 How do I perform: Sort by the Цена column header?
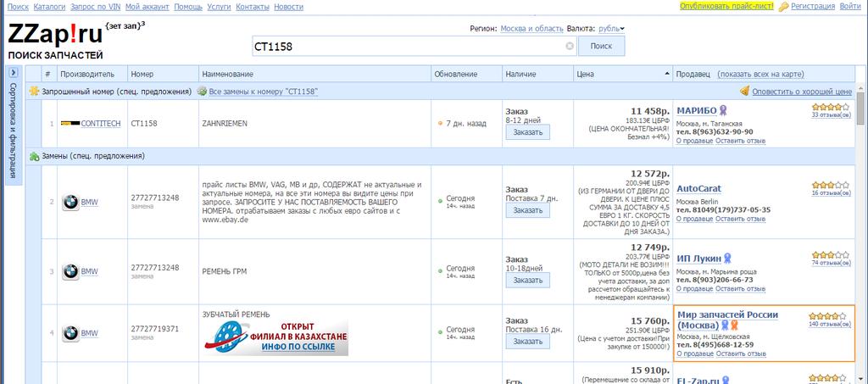click(587, 74)
